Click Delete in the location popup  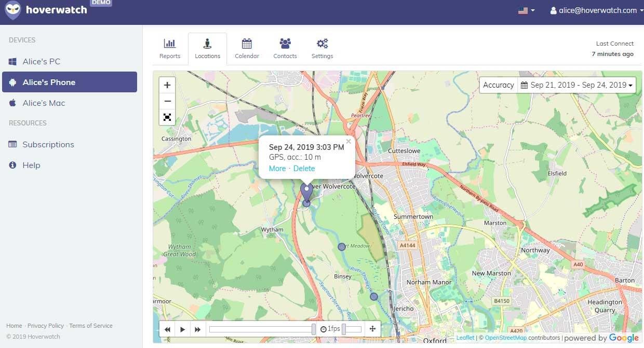pyautogui.click(x=304, y=169)
